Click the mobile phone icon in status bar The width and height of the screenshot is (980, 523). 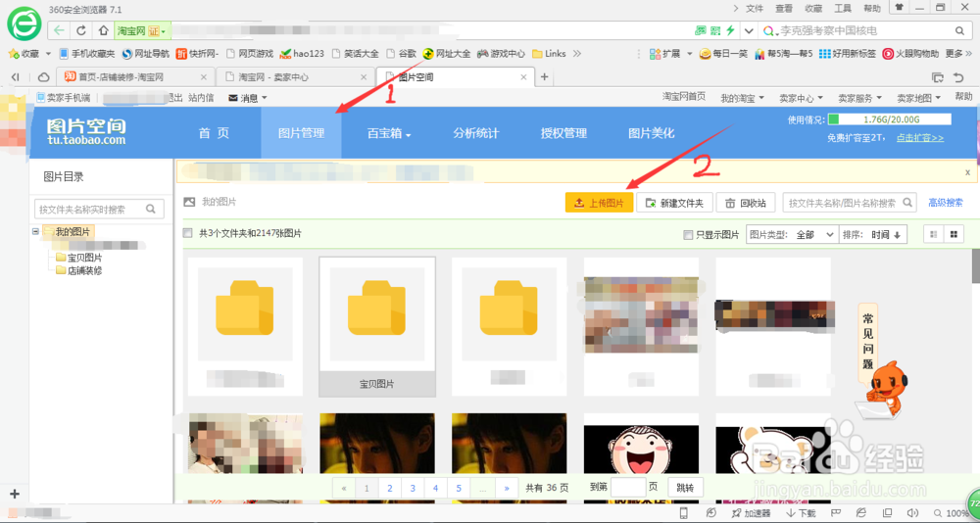click(x=684, y=513)
